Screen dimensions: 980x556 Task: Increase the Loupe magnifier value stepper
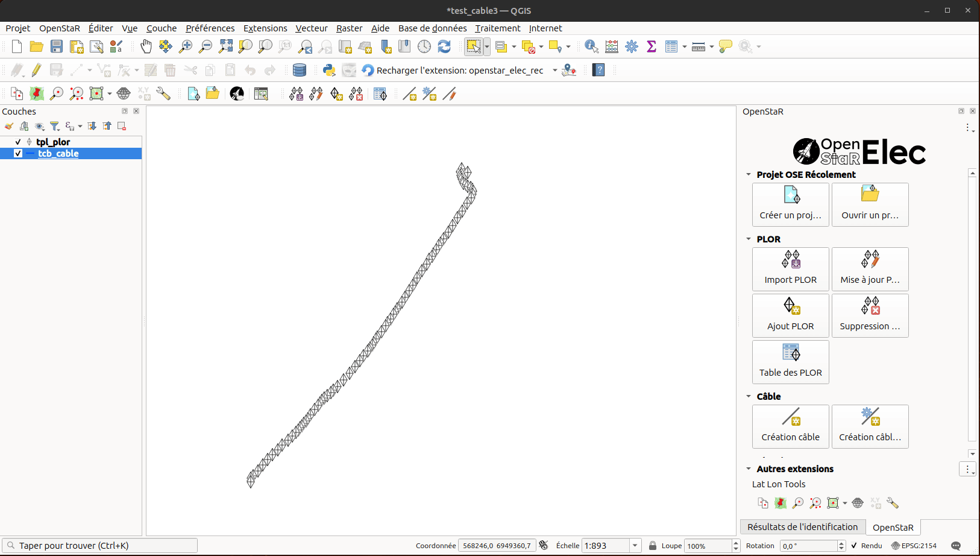(736, 543)
